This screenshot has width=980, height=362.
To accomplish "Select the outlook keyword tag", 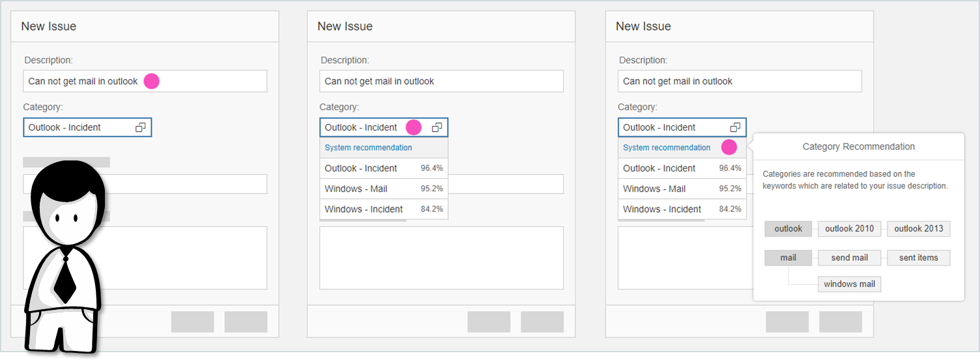I will [x=788, y=229].
